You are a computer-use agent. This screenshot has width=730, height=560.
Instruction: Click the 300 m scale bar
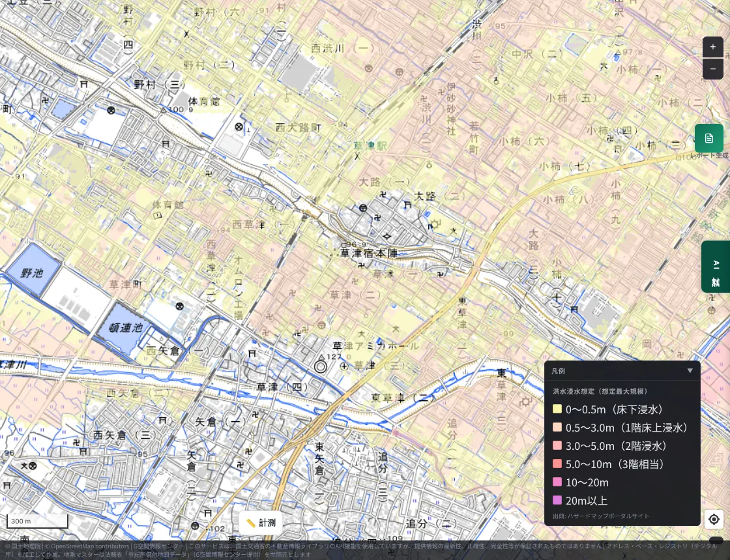37,522
